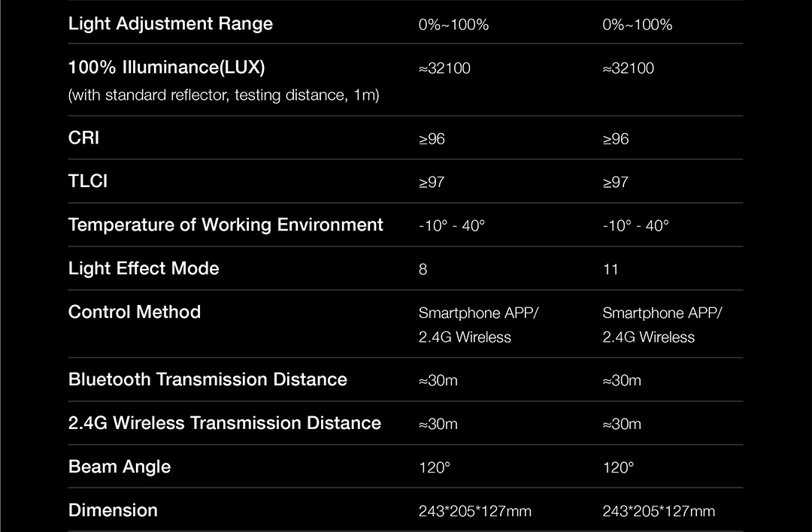The image size is (812, 532).
Task: Click the second column's 243*205*127mm dimension
Action: click(659, 512)
